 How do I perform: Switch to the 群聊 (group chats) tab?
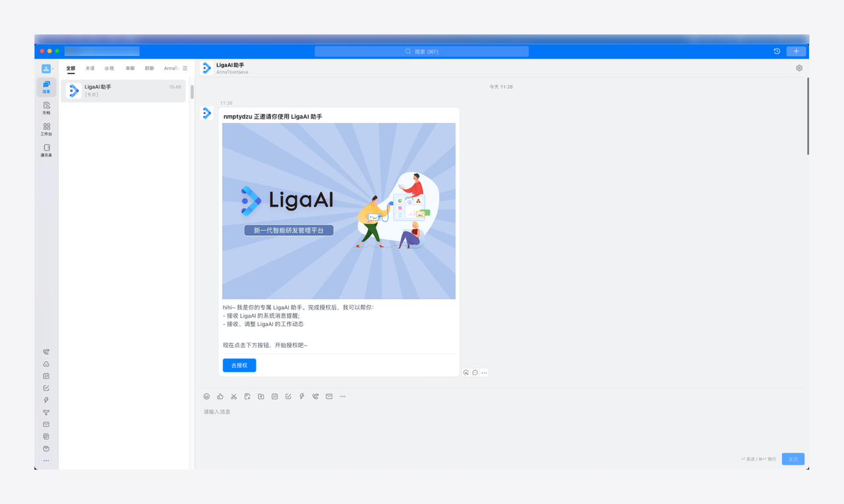click(x=149, y=68)
